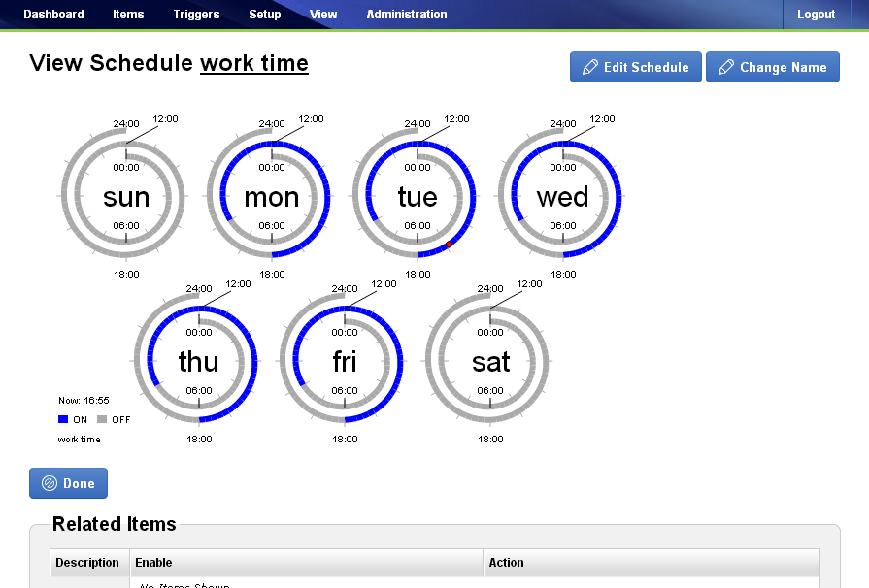869x588 pixels.
Task: Click the circle icon on Done button
Action: pyautogui.click(x=50, y=483)
